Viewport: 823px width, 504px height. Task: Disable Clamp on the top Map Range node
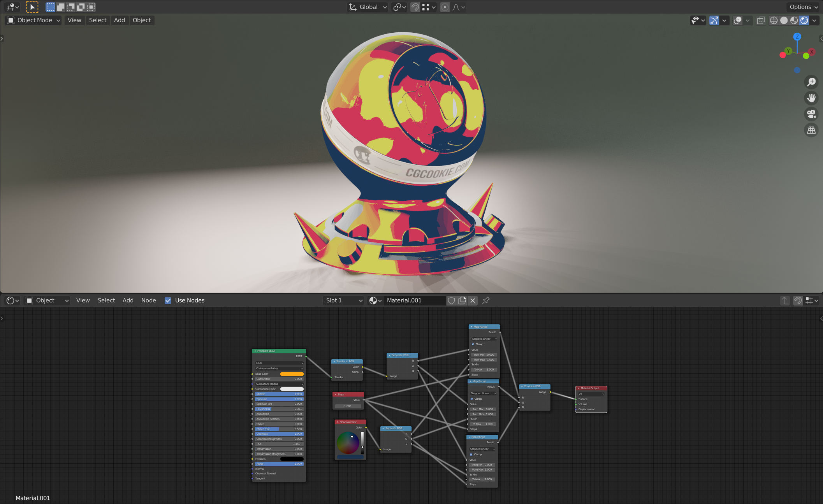tap(473, 344)
